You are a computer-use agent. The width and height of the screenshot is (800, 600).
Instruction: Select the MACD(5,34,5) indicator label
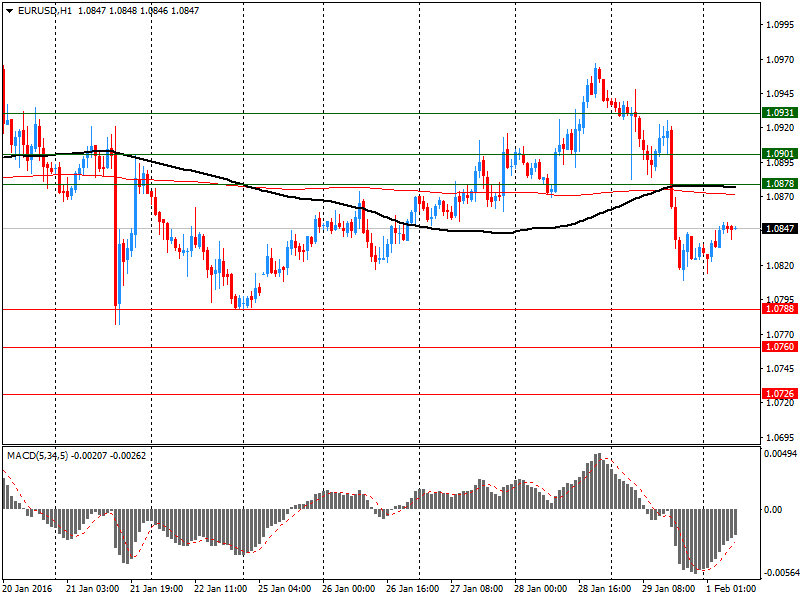[x=38, y=456]
